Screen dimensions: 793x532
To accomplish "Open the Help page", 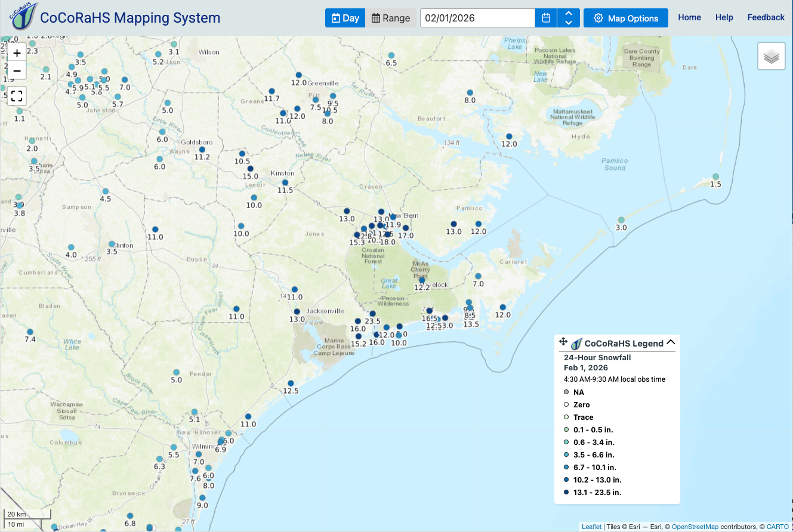I will tap(724, 17).
